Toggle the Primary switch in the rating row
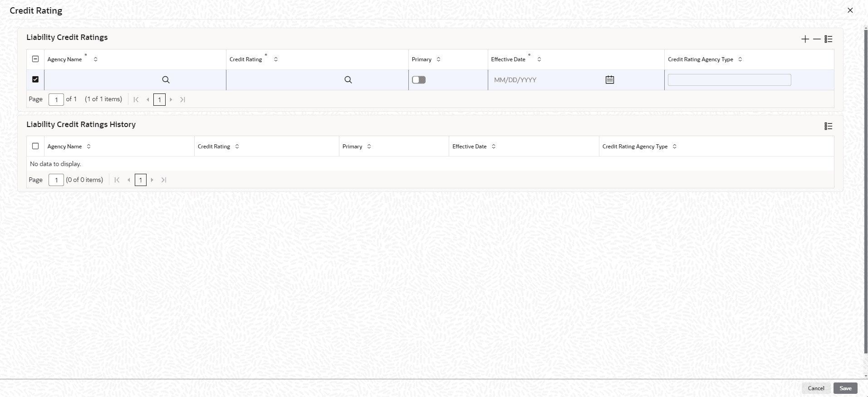This screenshot has height=397, width=868. 419,80
